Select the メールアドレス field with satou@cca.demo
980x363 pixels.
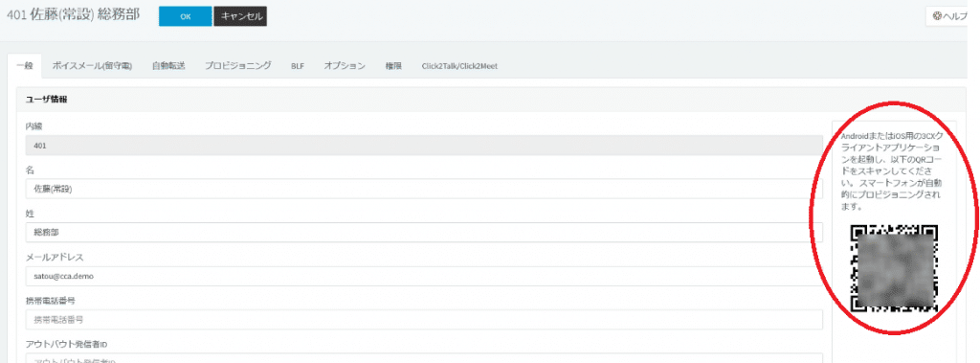pos(424,276)
